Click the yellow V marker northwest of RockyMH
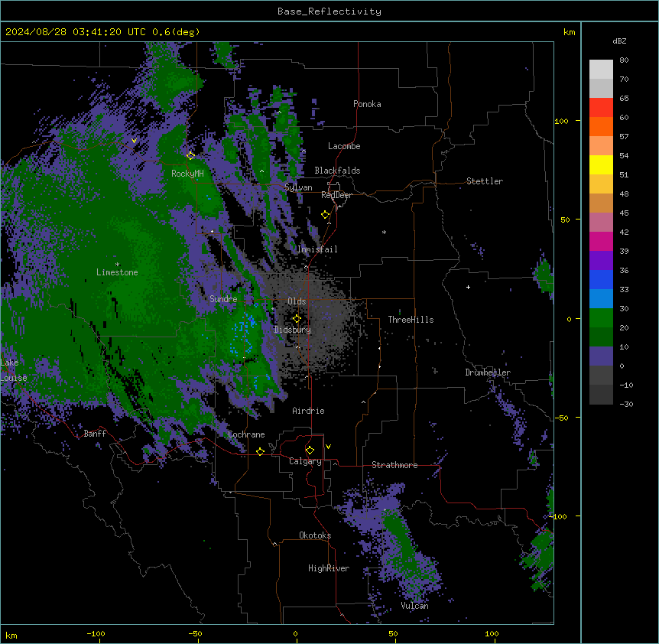 click(x=134, y=141)
